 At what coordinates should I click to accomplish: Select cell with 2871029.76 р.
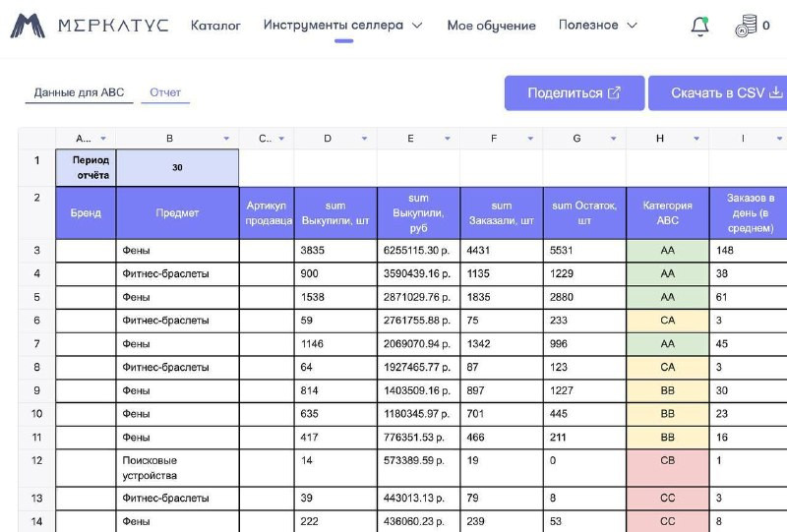pyautogui.click(x=418, y=297)
